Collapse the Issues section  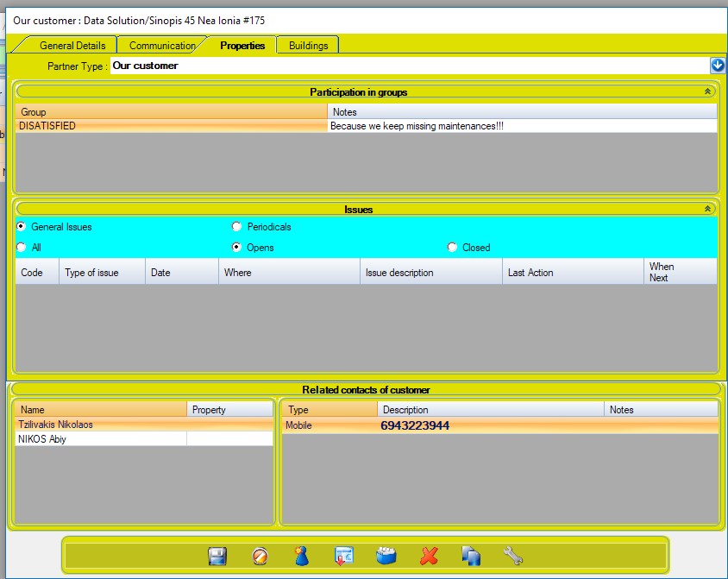tap(707, 209)
